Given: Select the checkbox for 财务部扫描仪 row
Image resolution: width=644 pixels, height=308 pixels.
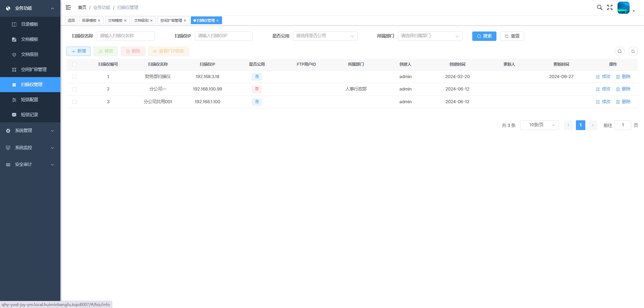Looking at the screenshot, I should [x=74, y=77].
